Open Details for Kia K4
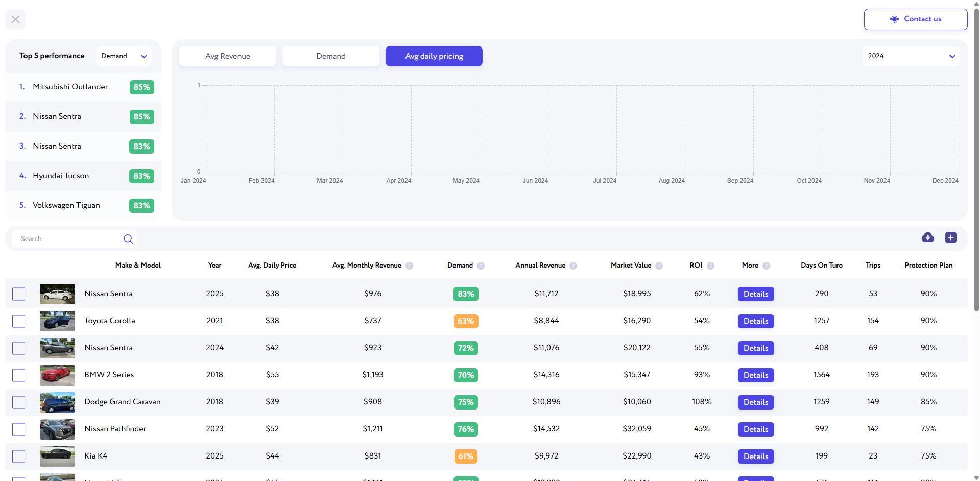Viewport: 980px width, 481px height. (756, 456)
